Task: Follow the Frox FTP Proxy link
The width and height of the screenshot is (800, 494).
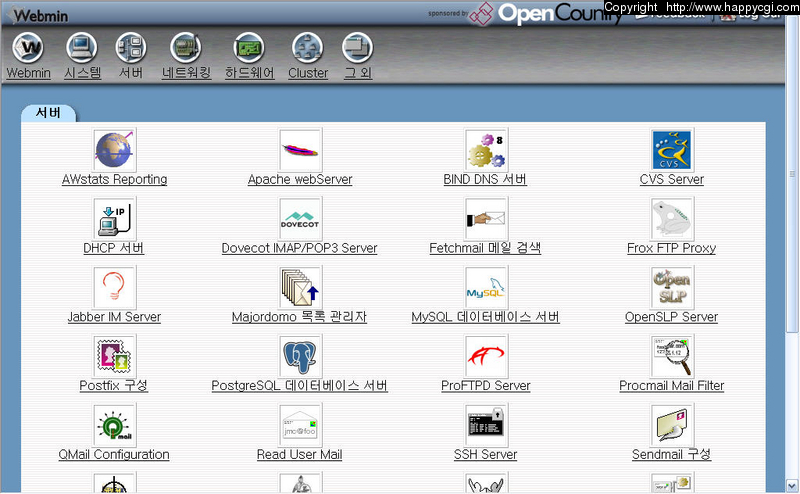Action: pos(671,248)
